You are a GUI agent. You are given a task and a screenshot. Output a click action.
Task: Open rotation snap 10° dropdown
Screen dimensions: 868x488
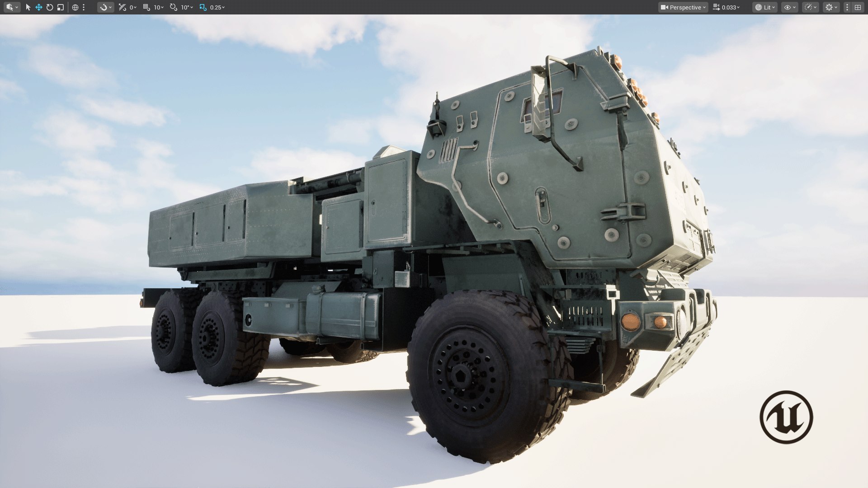(x=187, y=7)
